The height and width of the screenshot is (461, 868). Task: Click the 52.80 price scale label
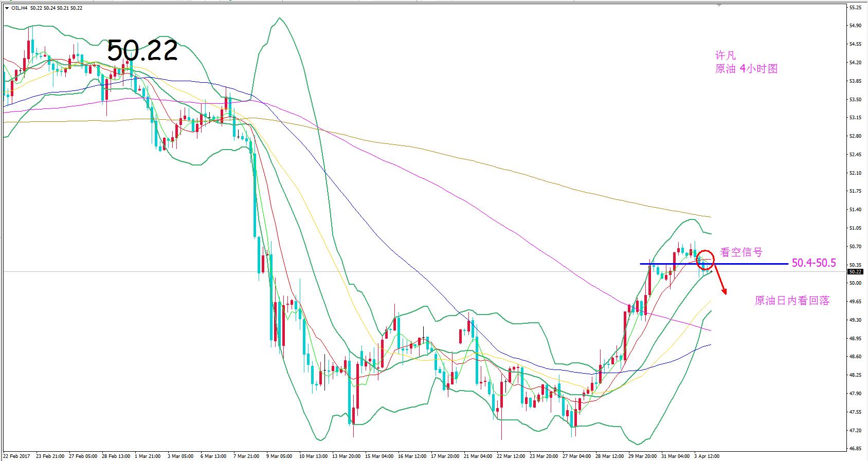click(856, 136)
